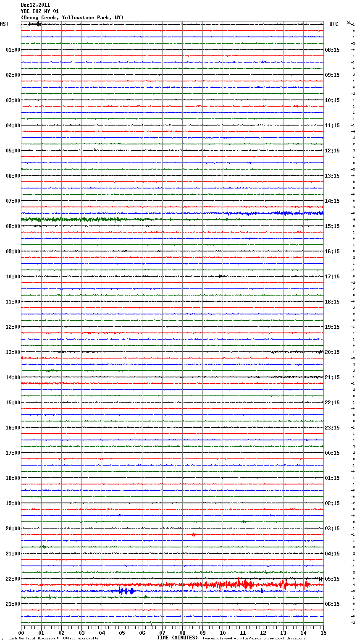The height and width of the screenshot is (644, 357).
Task: Select the 09:00 MST hour label
Action: (x=13, y=251)
